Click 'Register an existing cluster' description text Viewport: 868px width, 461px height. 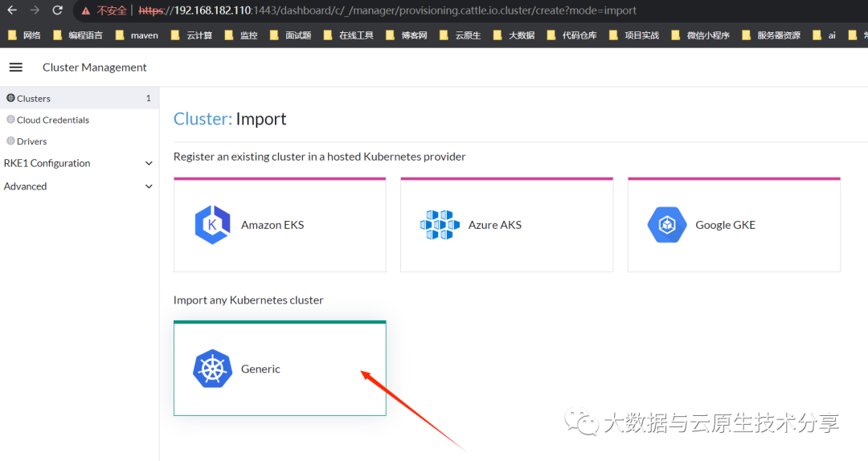pos(319,157)
